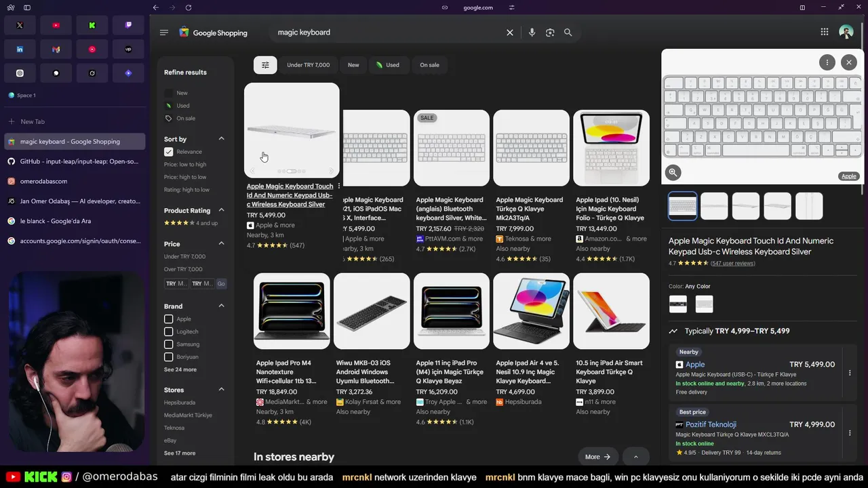
Task: Expand See 24 more brands
Action: click(x=180, y=370)
